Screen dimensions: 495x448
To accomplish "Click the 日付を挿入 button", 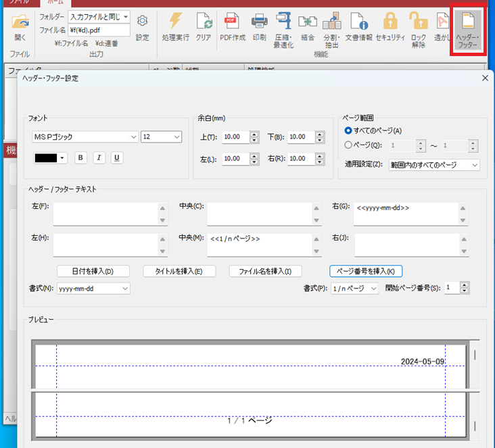I will pos(93,271).
